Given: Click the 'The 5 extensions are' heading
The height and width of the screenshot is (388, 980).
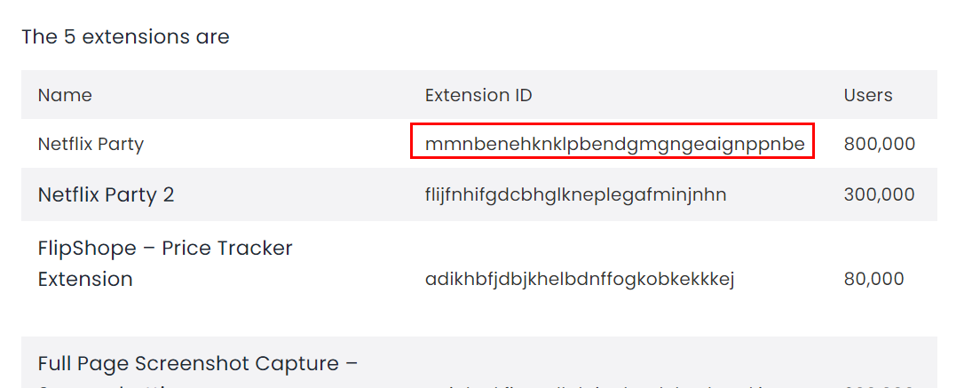Looking at the screenshot, I should point(125,37).
